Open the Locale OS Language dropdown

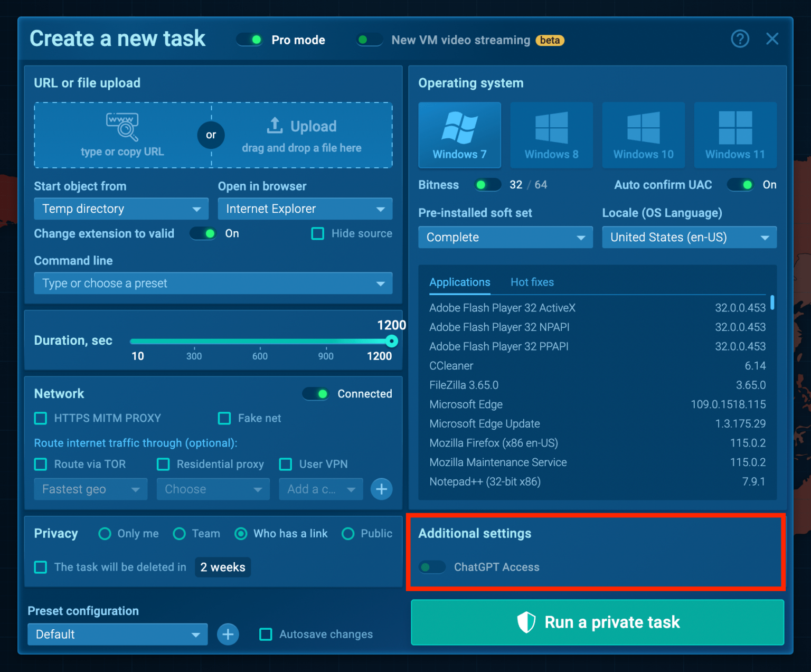[x=689, y=237]
